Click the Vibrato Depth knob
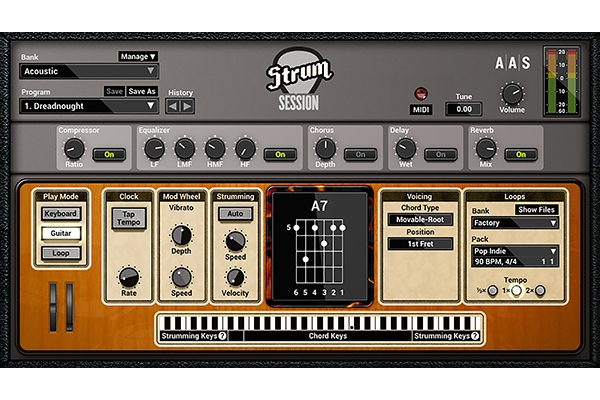The width and height of the screenshot is (600, 400). (x=180, y=235)
